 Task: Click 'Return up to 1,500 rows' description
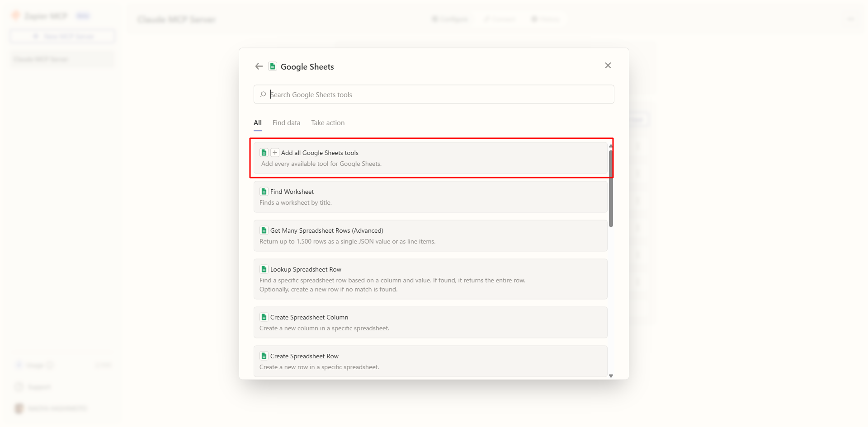tap(347, 242)
